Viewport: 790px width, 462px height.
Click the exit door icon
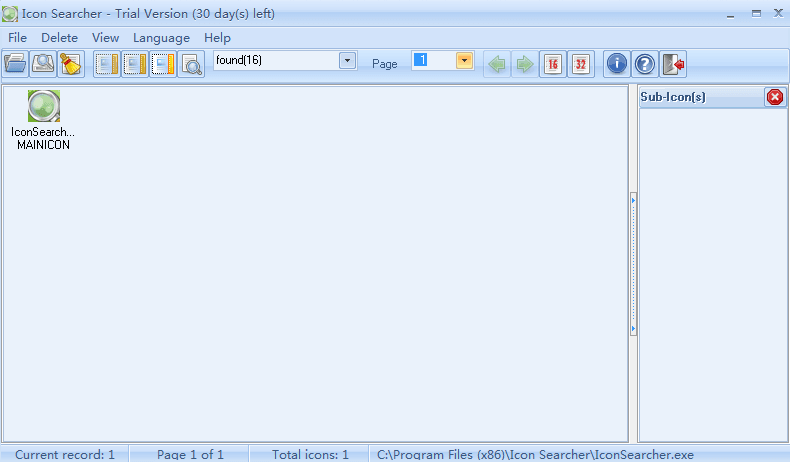(674, 64)
